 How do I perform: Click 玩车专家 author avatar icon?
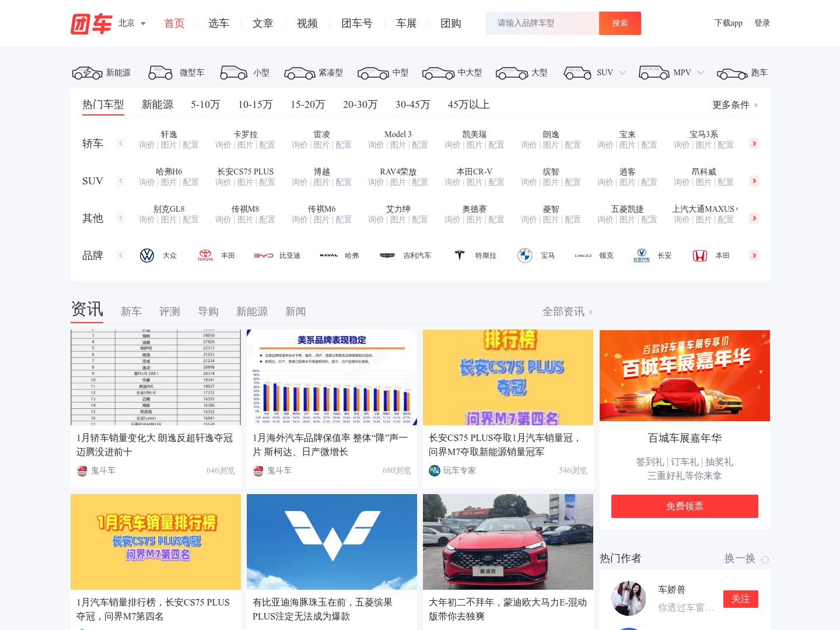coord(435,471)
